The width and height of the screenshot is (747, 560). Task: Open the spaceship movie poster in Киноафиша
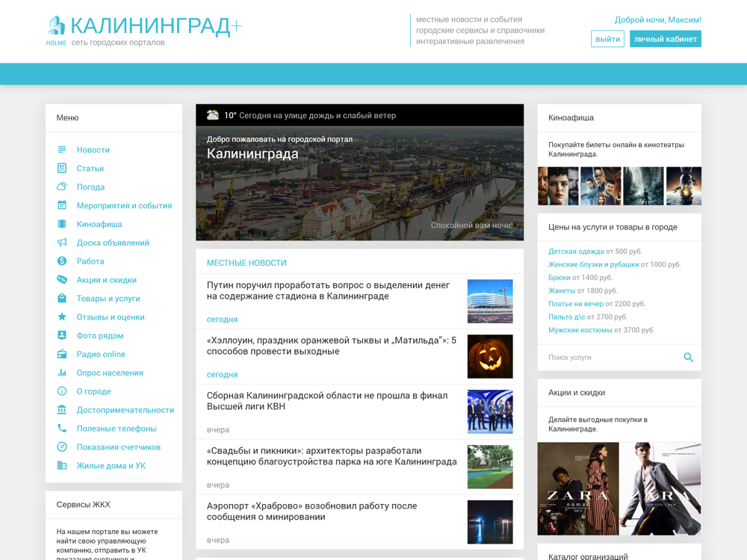(684, 186)
